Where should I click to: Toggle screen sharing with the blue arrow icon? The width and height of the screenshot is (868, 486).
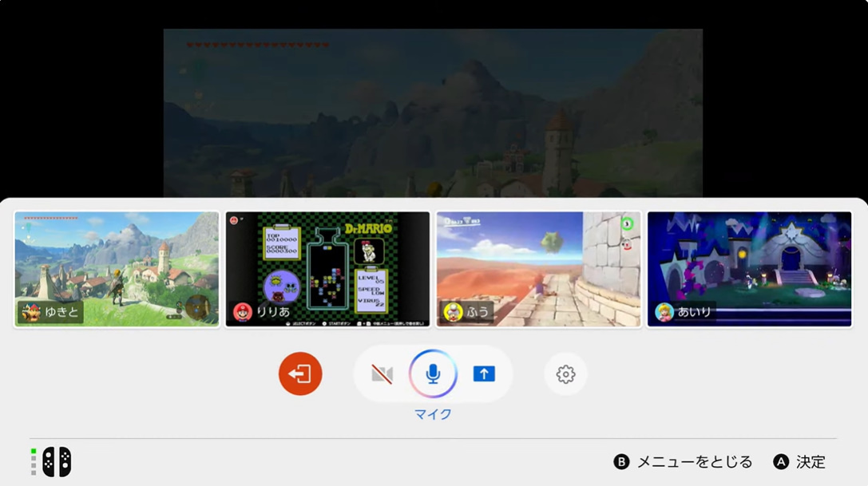pos(484,373)
